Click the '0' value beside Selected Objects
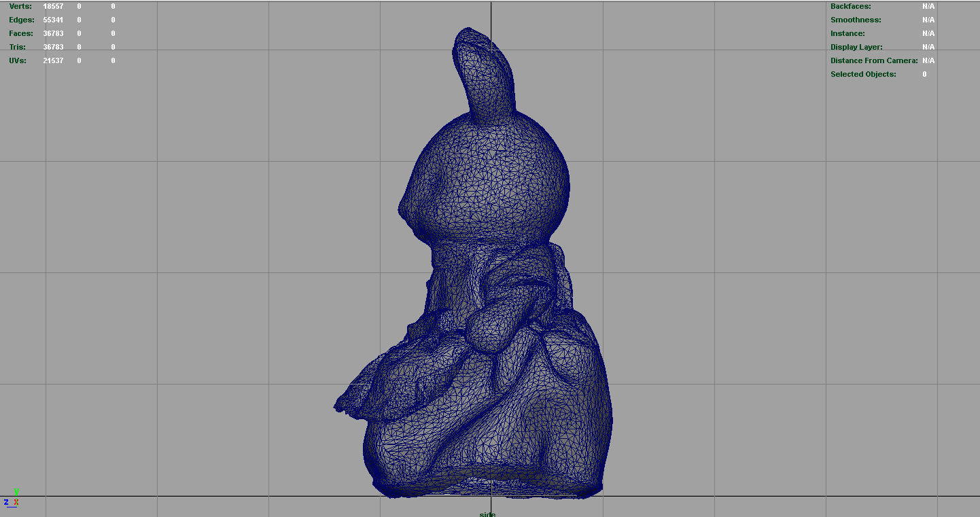The width and height of the screenshot is (980, 517). click(x=924, y=74)
